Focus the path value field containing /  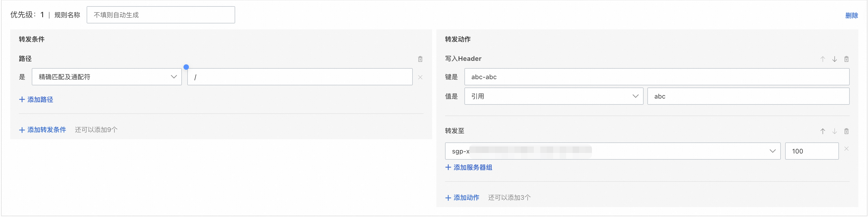(x=300, y=77)
